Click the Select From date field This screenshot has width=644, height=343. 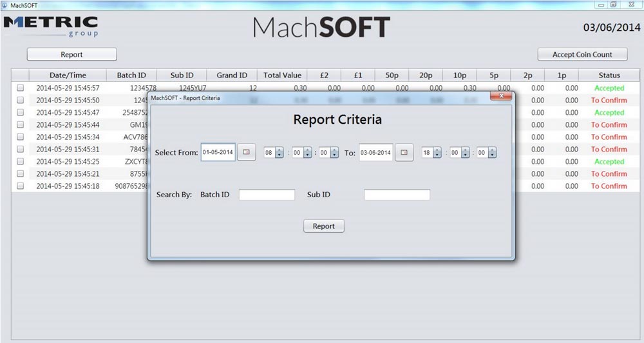pos(218,152)
